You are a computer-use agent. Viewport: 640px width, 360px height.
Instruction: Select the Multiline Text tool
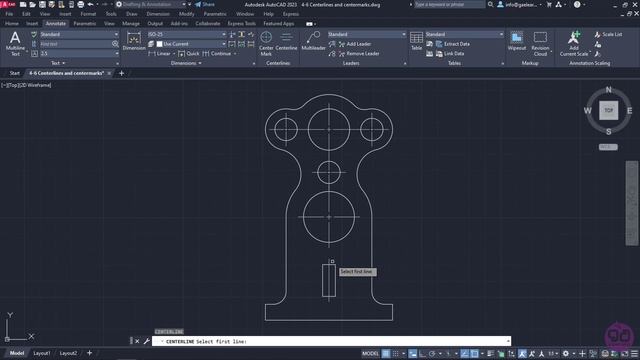15,43
